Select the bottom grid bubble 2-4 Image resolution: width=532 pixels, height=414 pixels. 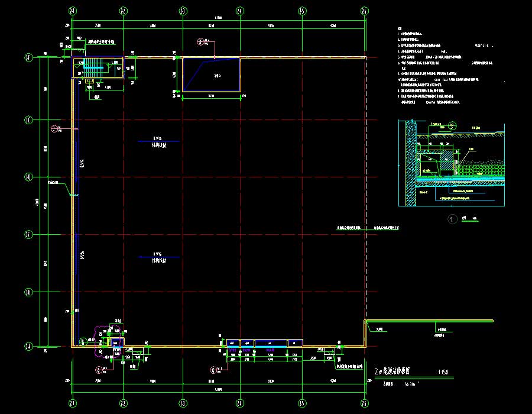coord(240,403)
